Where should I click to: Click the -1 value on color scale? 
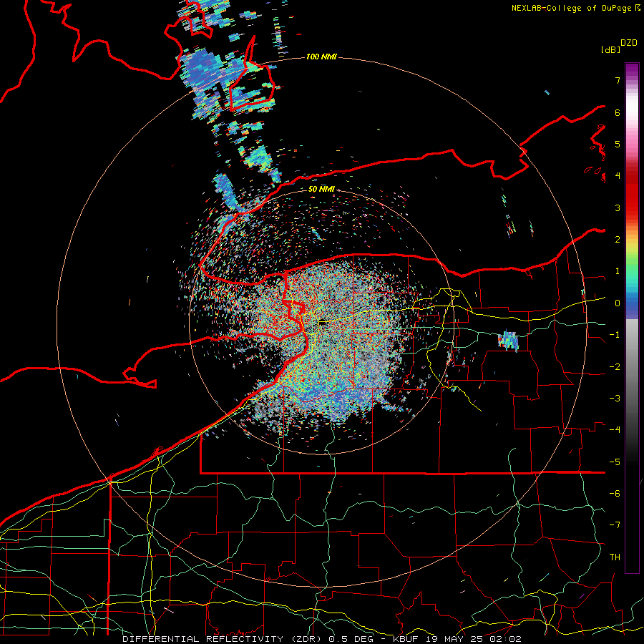[x=615, y=335]
